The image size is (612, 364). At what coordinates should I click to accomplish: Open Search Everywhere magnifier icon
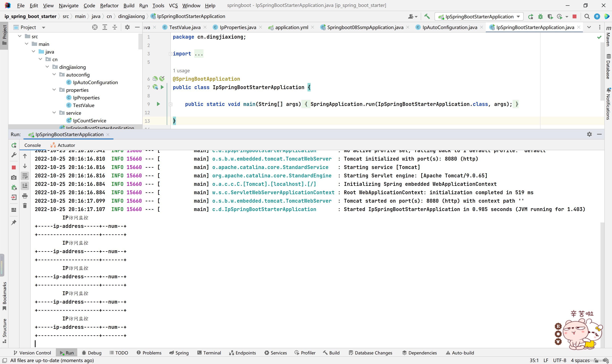[x=587, y=16]
